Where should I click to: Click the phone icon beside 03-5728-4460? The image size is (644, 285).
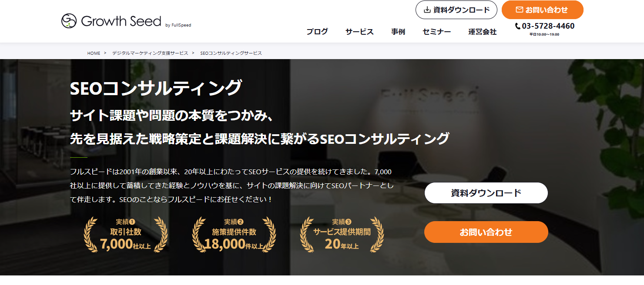click(517, 26)
